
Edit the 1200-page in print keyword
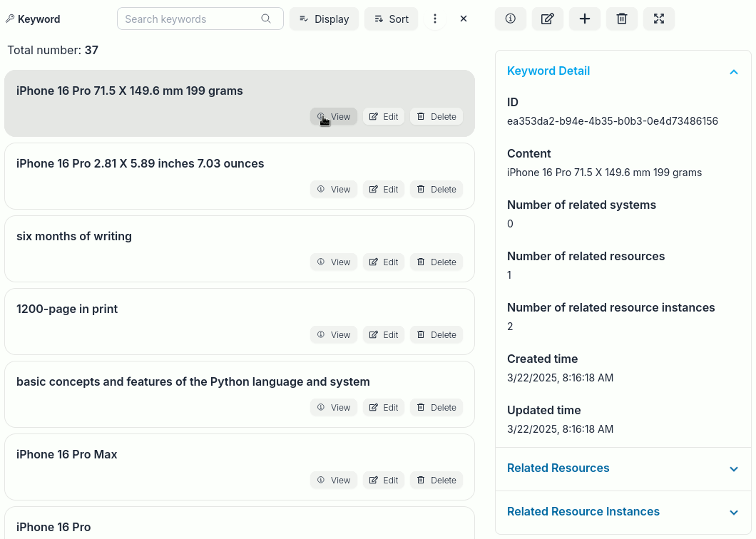tap(384, 335)
